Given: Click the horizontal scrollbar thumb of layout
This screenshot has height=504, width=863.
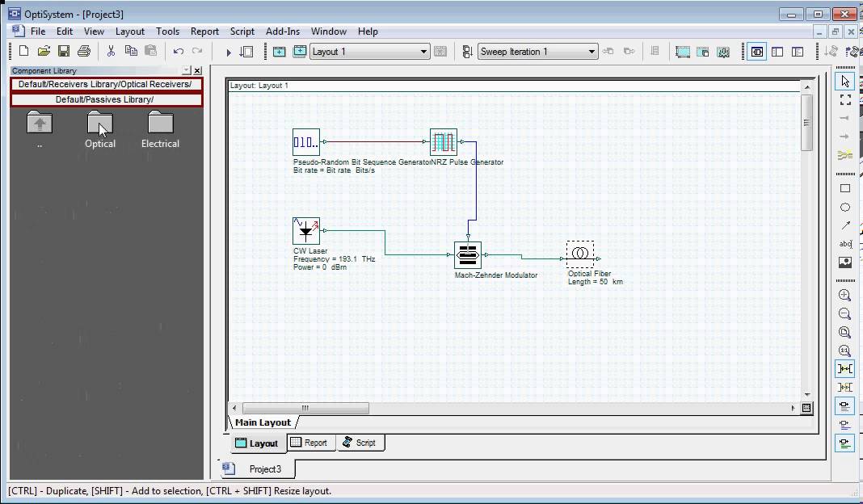Looking at the screenshot, I should point(305,408).
